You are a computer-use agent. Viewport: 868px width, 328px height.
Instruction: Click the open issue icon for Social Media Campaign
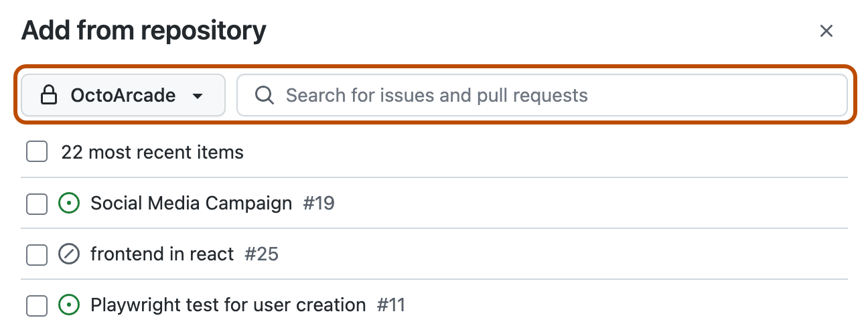coord(69,203)
